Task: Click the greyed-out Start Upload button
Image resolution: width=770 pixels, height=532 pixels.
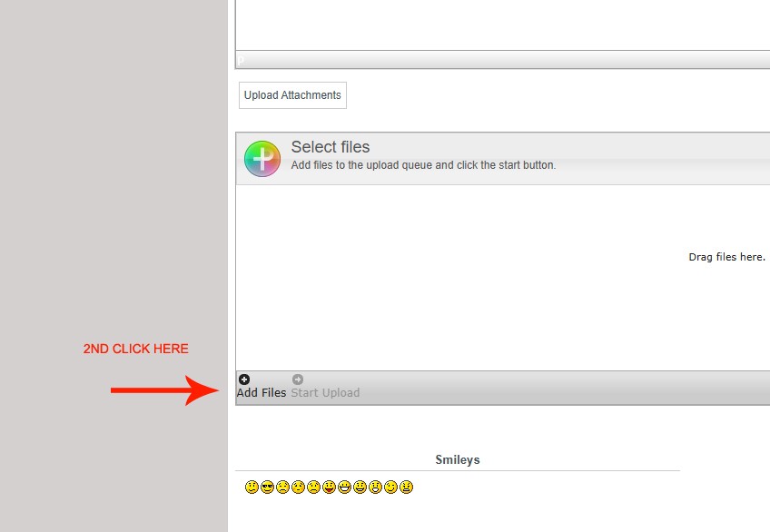Action: click(325, 387)
